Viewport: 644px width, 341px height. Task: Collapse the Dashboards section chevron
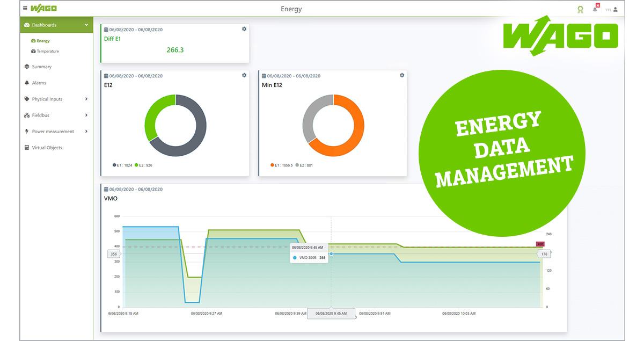[x=86, y=25]
